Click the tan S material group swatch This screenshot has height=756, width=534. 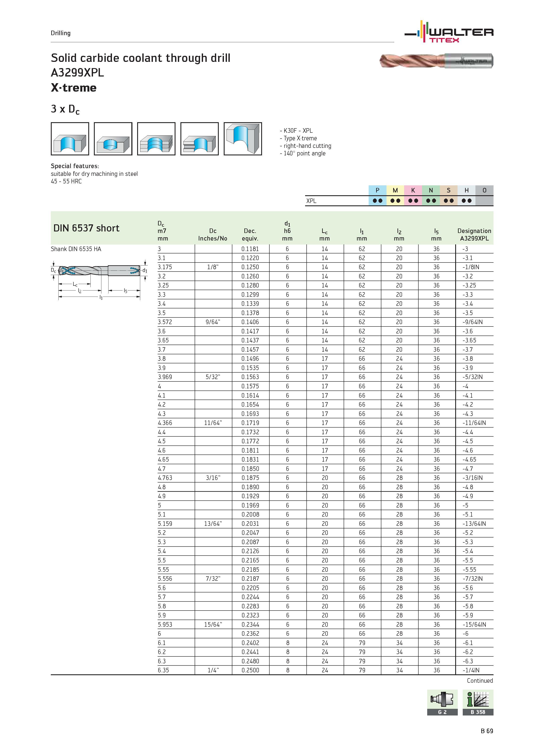[x=449, y=190]
